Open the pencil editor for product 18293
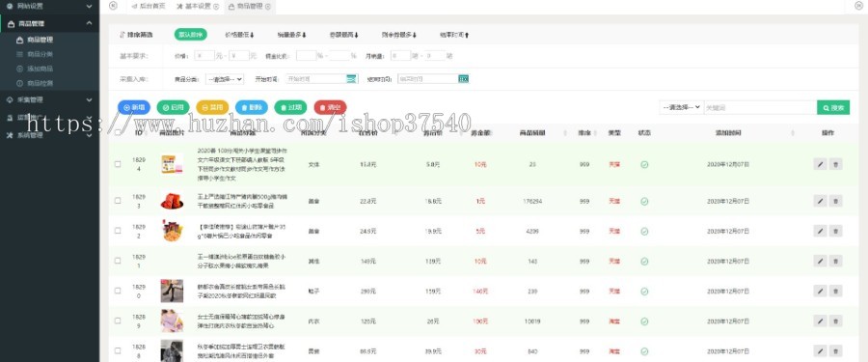Screen dimensions: 868x362 point(820,201)
